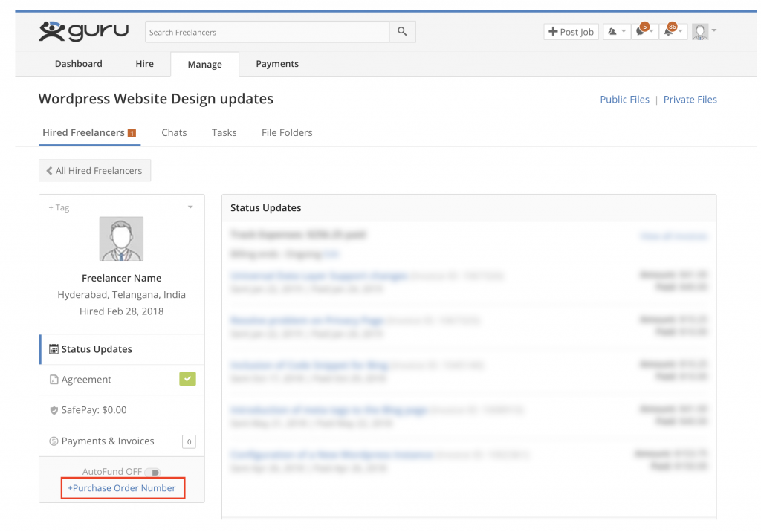Click the people icon in header
761x532 pixels.
pyautogui.click(x=612, y=32)
